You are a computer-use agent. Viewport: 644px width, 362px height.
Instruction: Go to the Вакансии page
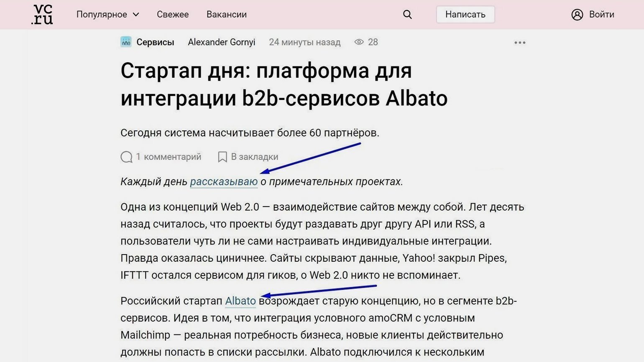226,15
